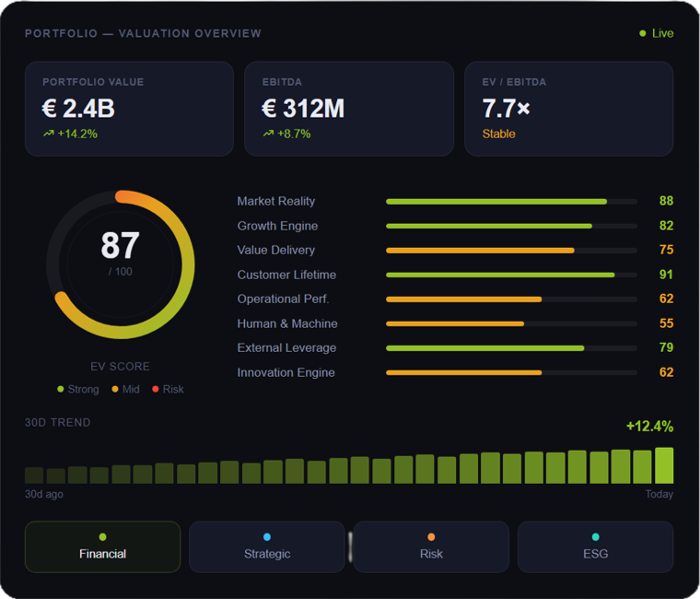Click the 'Value Delivery' label
The image size is (700, 599).
click(276, 250)
